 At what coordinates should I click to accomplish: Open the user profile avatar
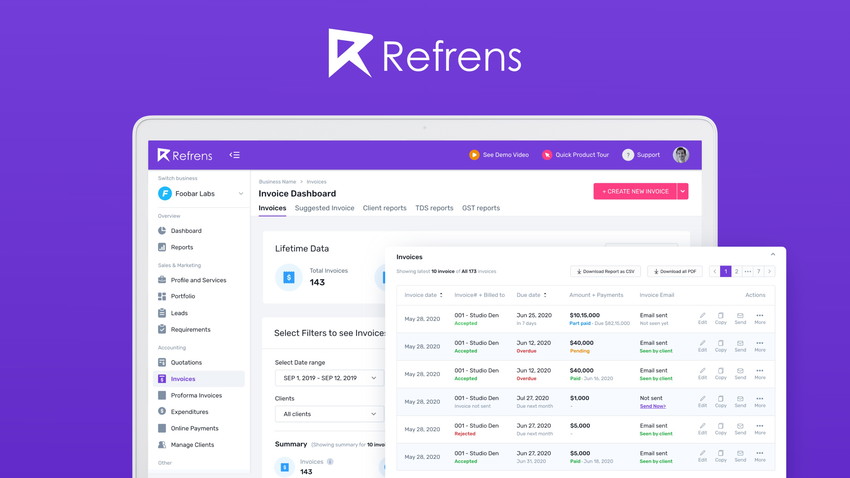click(x=681, y=155)
